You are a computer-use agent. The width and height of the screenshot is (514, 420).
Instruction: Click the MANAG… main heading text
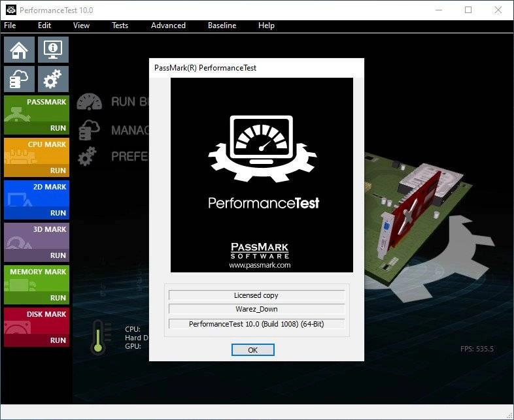pos(130,130)
